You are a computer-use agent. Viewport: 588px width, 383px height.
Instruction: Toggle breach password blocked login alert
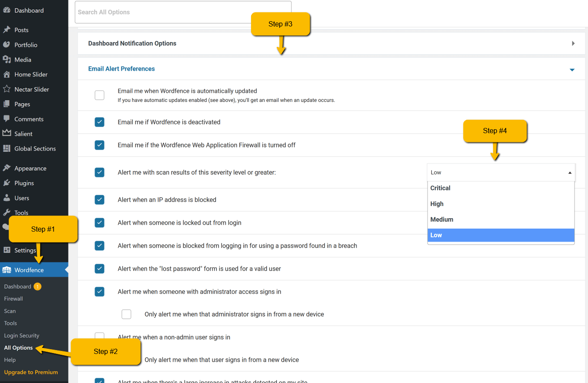tap(100, 246)
